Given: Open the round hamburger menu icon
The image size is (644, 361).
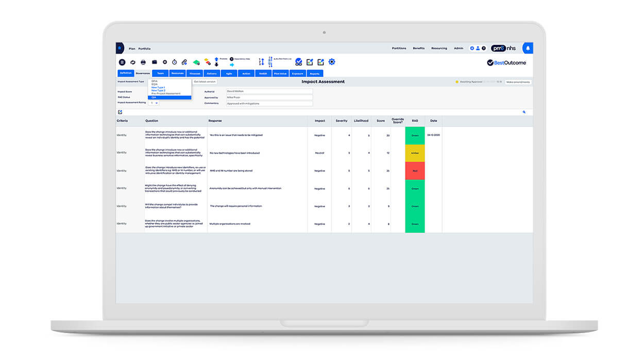Looking at the screenshot, I should (x=122, y=62).
